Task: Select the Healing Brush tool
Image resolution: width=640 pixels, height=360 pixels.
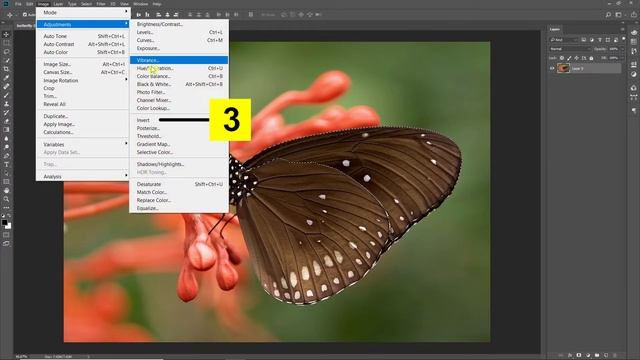Action: (6, 87)
